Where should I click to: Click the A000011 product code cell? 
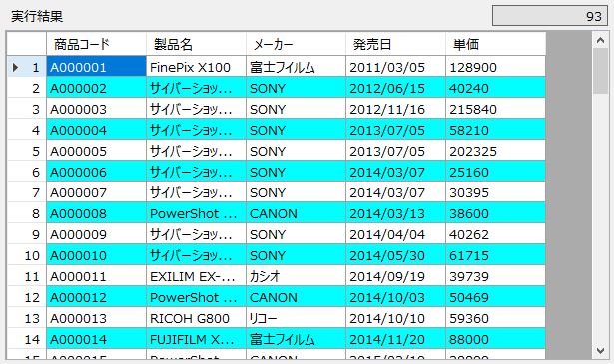(96, 276)
